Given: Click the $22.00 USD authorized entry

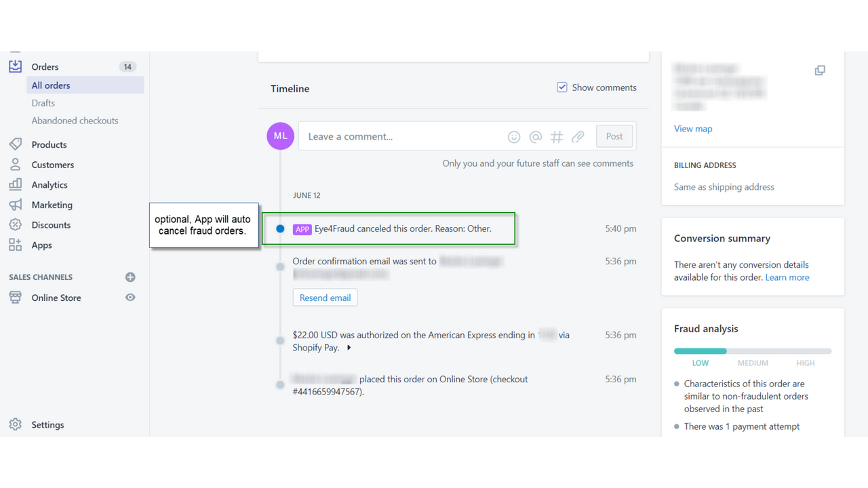Looking at the screenshot, I should (x=431, y=341).
